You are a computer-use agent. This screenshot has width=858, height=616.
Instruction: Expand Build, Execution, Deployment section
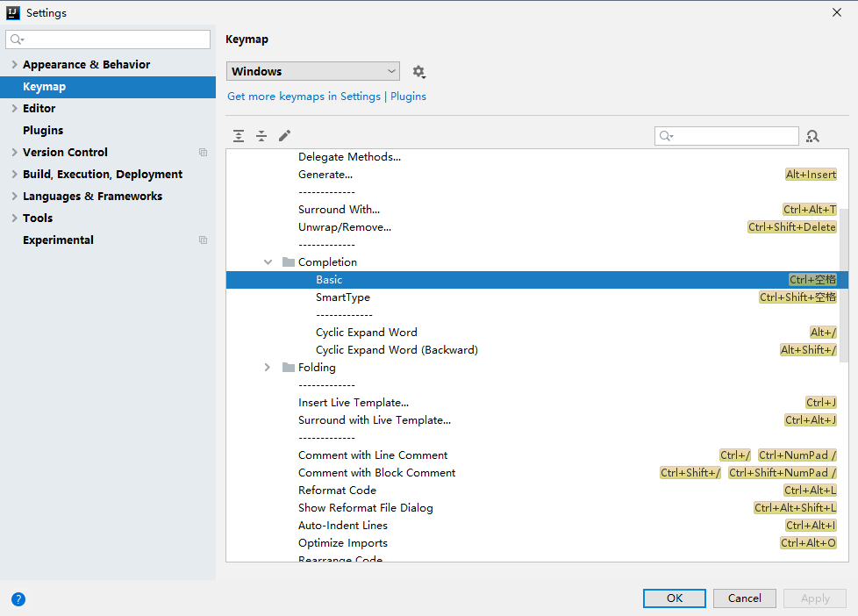click(14, 174)
